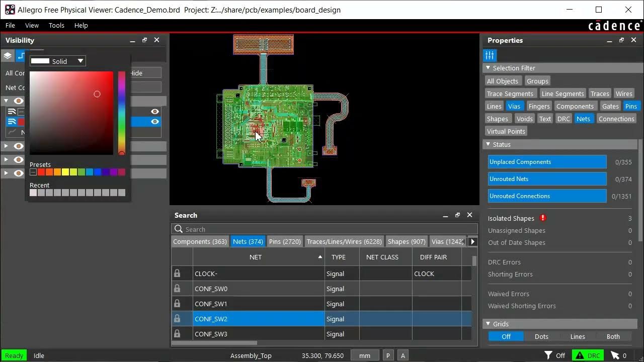The width and height of the screenshot is (644, 362).
Task: Float the Search panel with undock icon
Action: 457,215
